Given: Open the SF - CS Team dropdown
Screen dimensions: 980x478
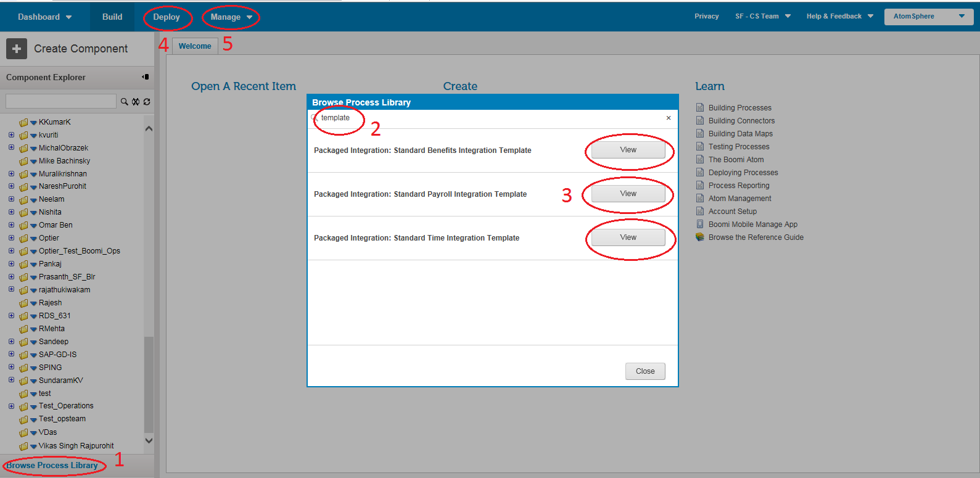Looking at the screenshot, I should [x=762, y=17].
